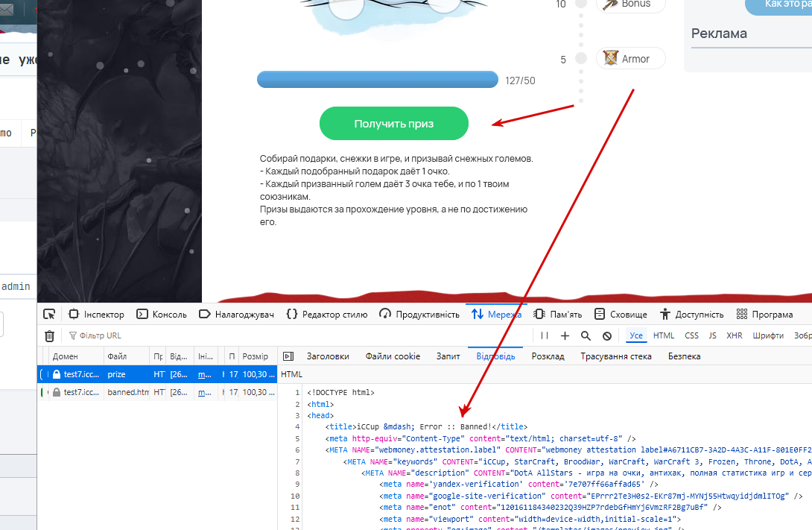Image resolution: width=812 pixels, height=530 pixels.
Task: Select the banned.html request row
Action: click(157, 392)
